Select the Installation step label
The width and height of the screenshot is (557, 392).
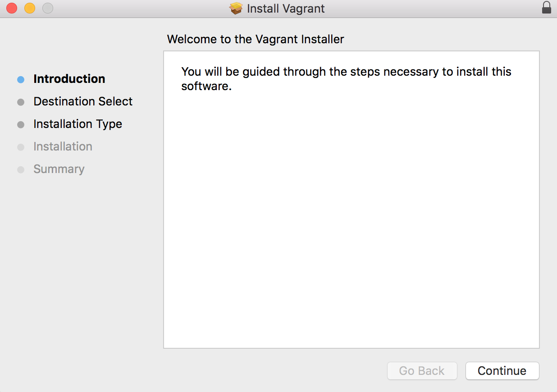tap(63, 146)
